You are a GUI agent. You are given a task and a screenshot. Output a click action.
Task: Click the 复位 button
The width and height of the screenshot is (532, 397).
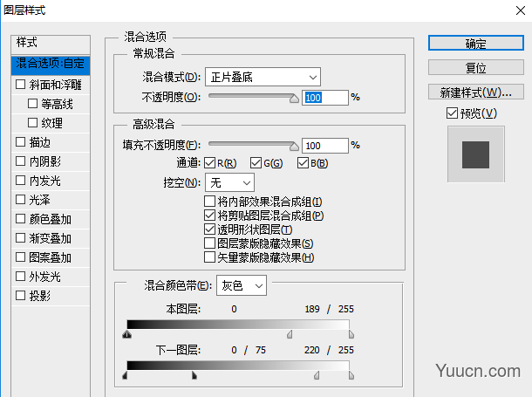[x=475, y=67]
